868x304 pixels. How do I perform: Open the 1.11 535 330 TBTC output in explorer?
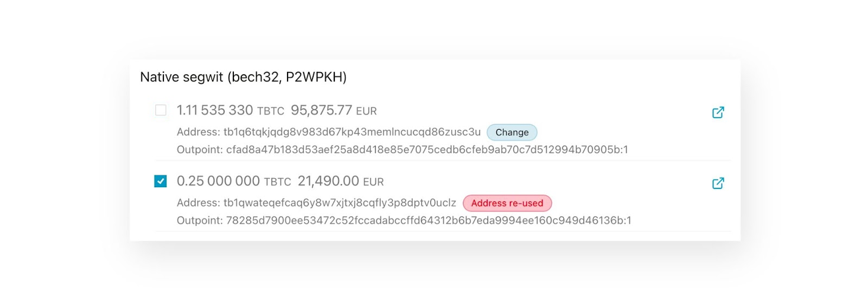coord(718,112)
